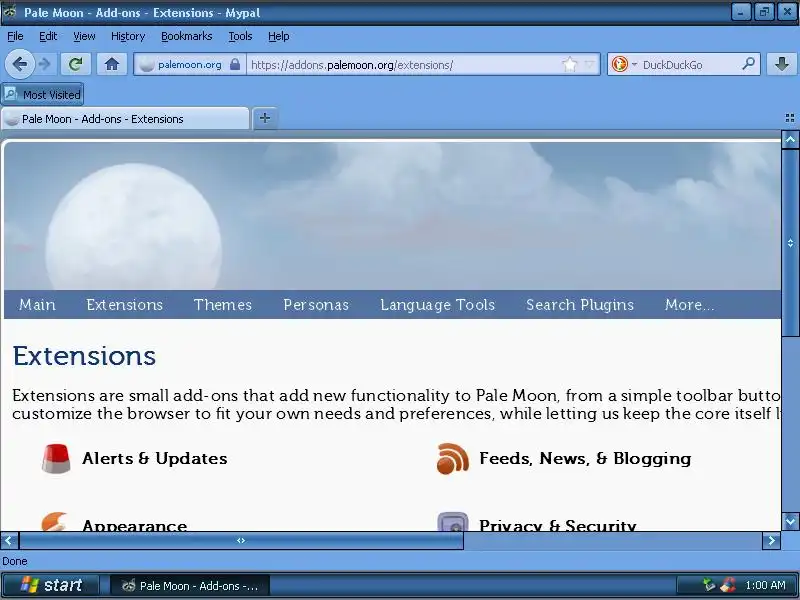
Task: Open the Appearance category link
Action: point(135,524)
